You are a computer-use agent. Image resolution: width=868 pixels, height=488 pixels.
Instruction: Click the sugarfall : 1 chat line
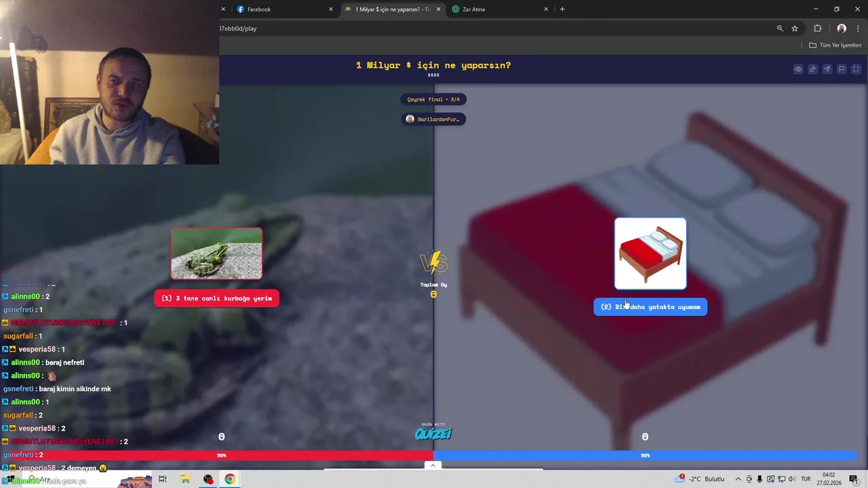(22, 336)
